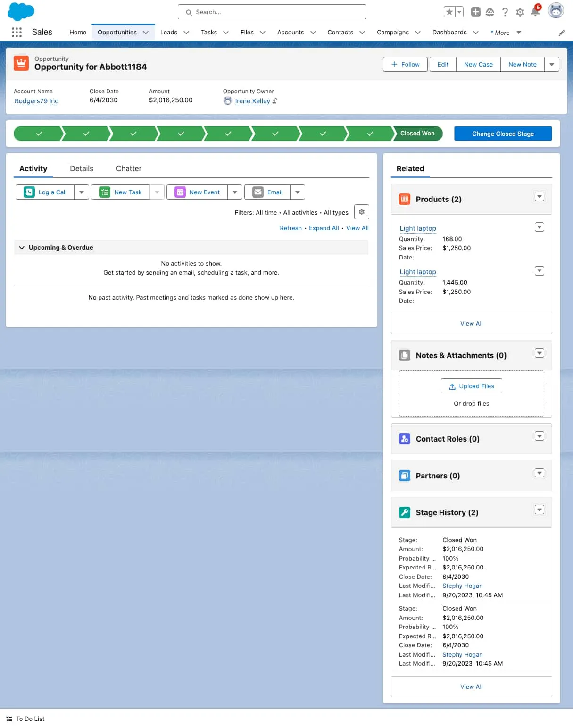This screenshot has width=573, height=728.
Task: Open the Global Actions plus icon
Action: click(476, 12)
